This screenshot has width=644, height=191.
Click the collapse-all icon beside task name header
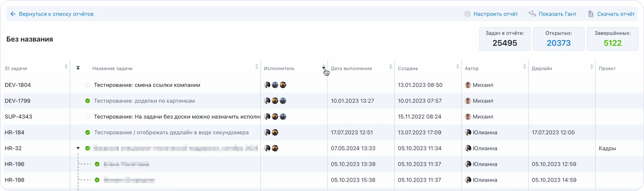[x=78, y=68]
